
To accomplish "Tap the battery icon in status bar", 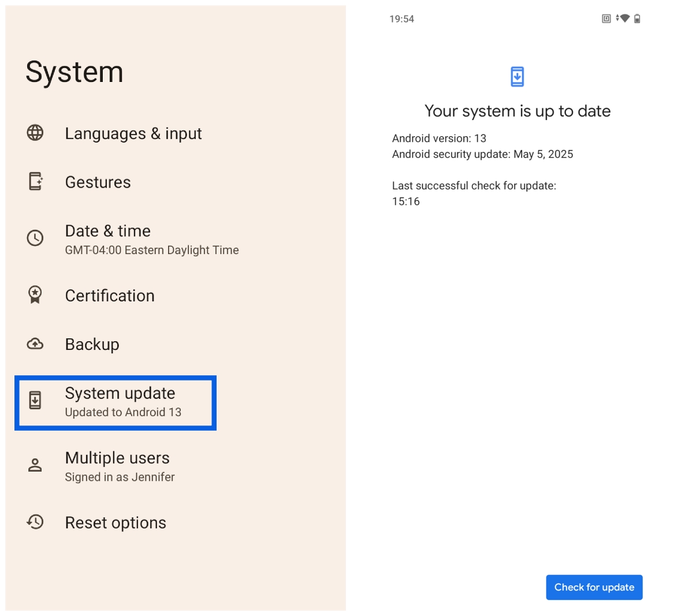I will [636, 18].
